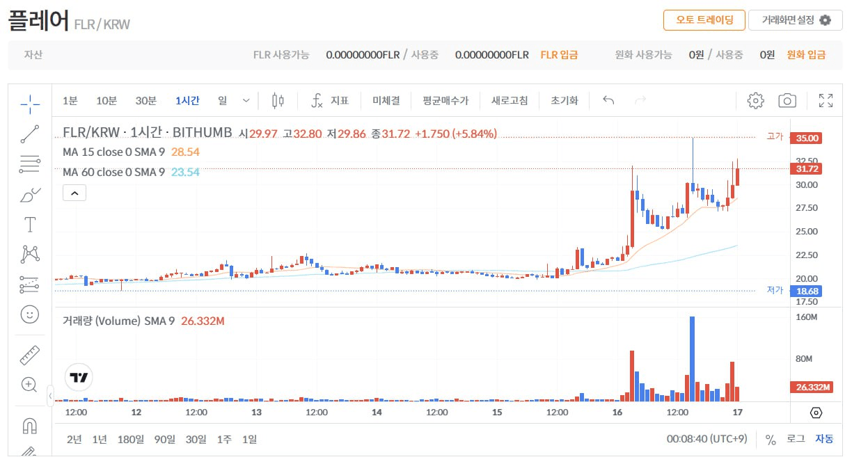Open the price scale settings hexagon icon
The image size is (868, 464).
(816, 413)
